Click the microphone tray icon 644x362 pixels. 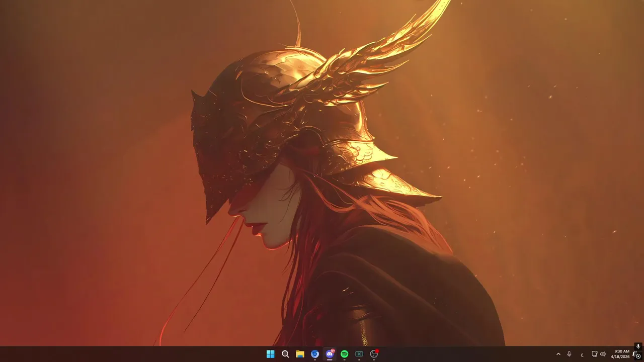point(569,354)
